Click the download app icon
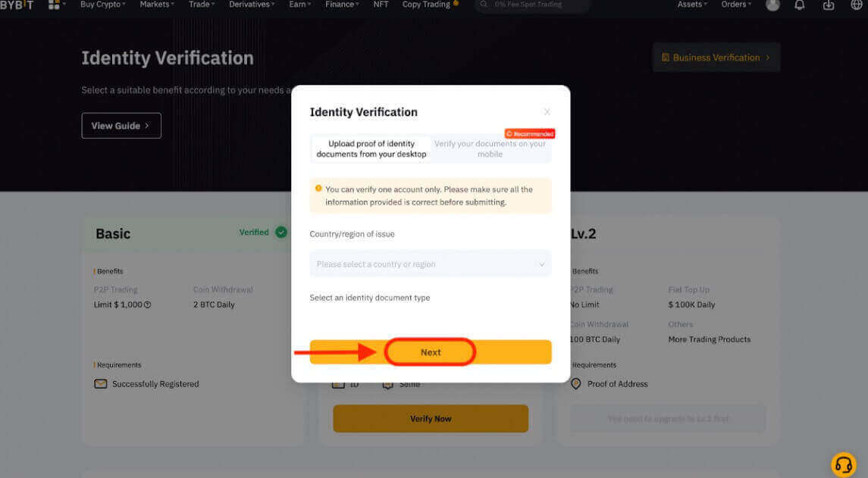Viewport: 868px width, 478px height. tap(828, 5)
